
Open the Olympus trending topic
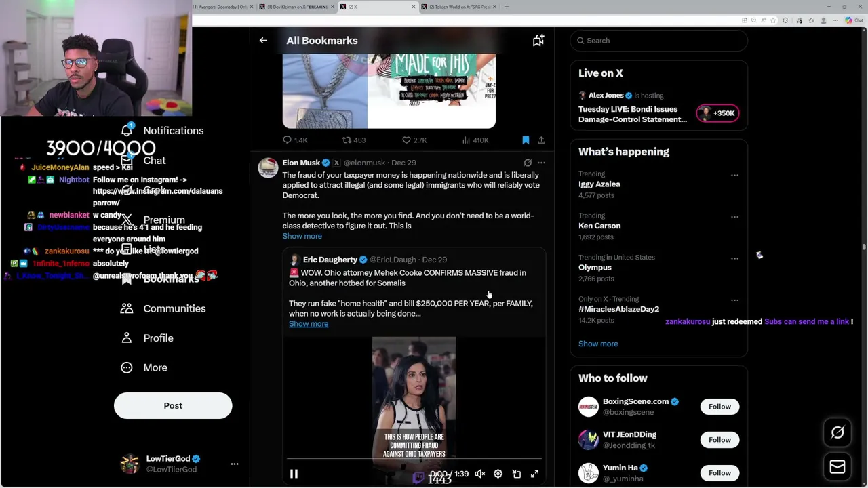[x=595, y=268]
